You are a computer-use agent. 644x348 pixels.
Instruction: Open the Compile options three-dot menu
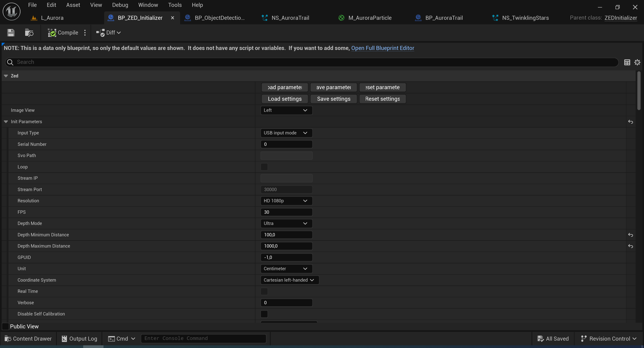pyautogui.click(x=85, y=33)
